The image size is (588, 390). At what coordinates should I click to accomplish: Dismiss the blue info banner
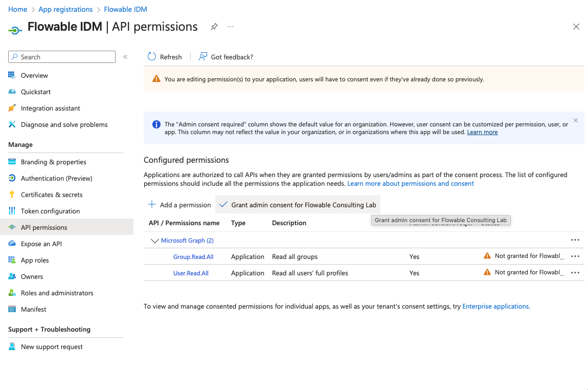(575, 120)
